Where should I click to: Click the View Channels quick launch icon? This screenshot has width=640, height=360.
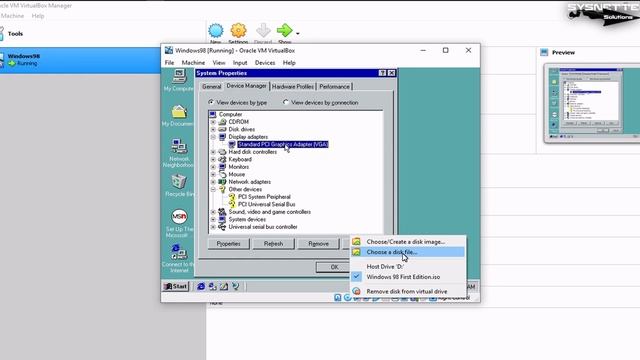pyautogui.click(x=236, y=287)
